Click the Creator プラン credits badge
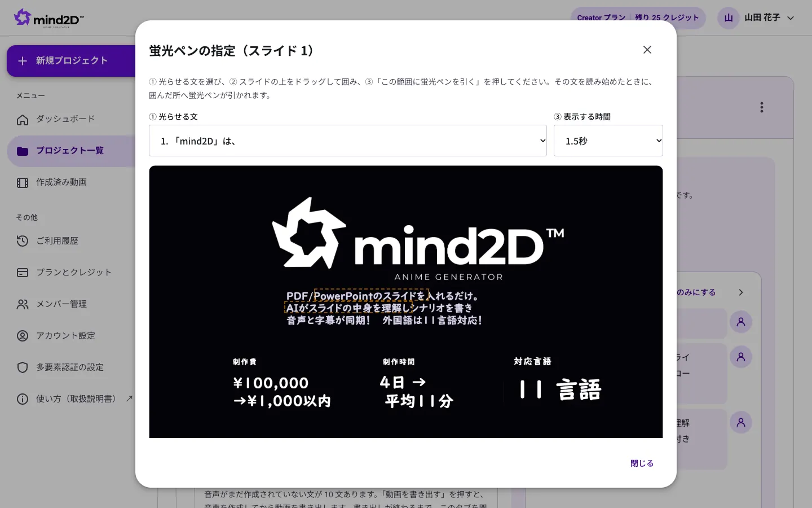This screenshot has height=508, width=812. click(638, 17)
